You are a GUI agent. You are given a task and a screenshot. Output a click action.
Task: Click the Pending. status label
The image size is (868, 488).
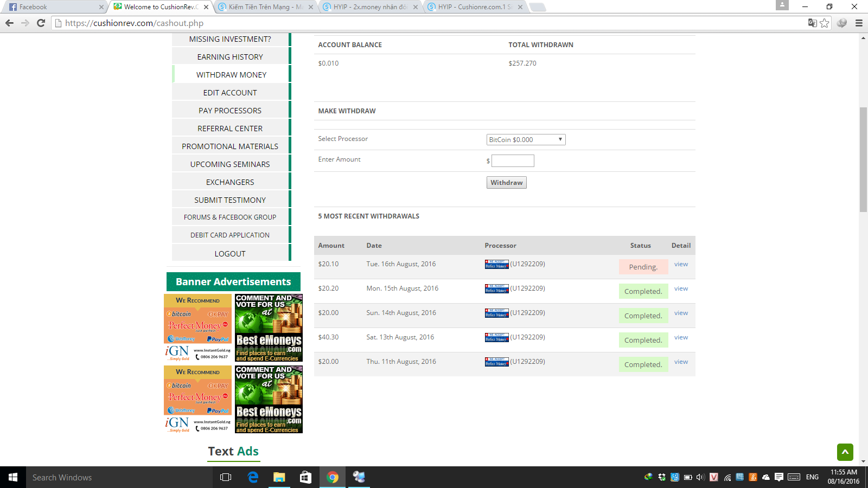tap(643, 267)
